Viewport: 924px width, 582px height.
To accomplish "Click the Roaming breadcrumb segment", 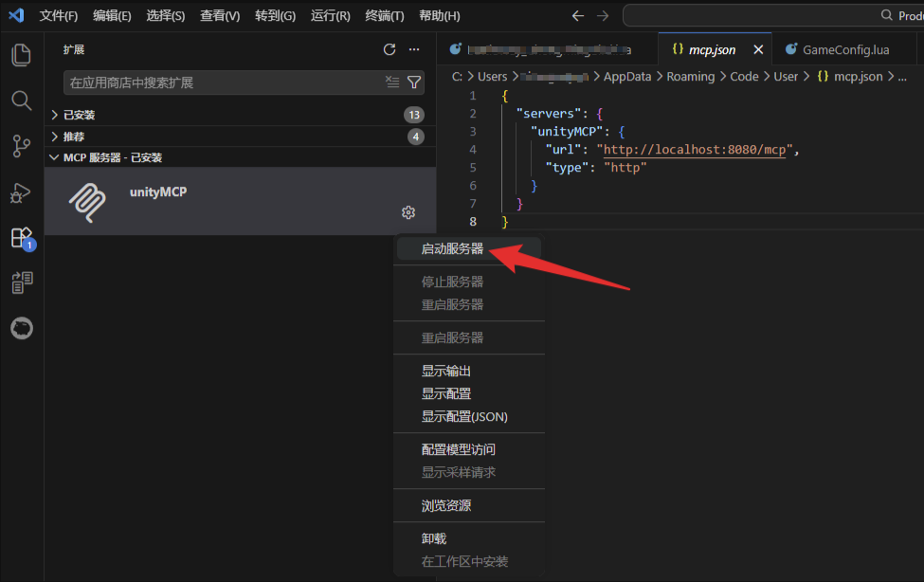I will tap(690, 77).
